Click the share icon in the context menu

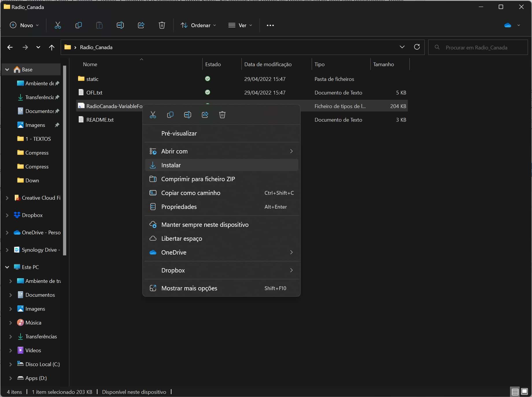[205, 115]
